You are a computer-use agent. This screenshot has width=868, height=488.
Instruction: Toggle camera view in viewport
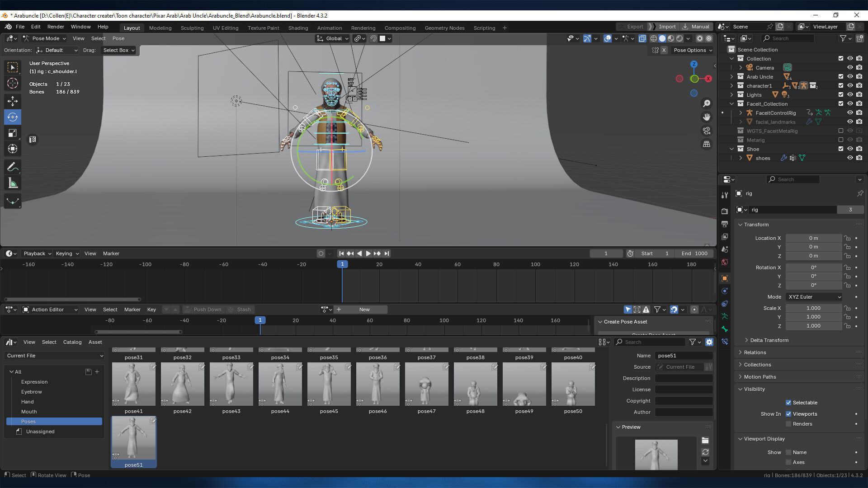tap(706, 131)
